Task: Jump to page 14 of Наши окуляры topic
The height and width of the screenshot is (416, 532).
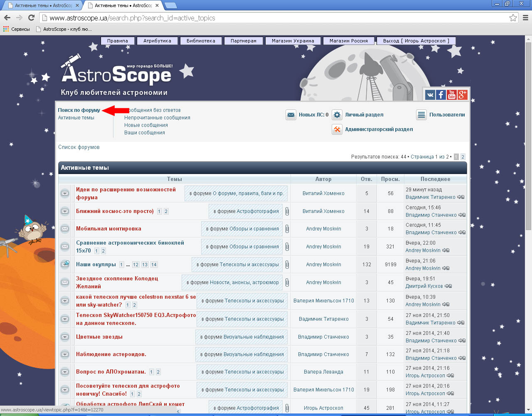Action: click(x=154, y=265)
